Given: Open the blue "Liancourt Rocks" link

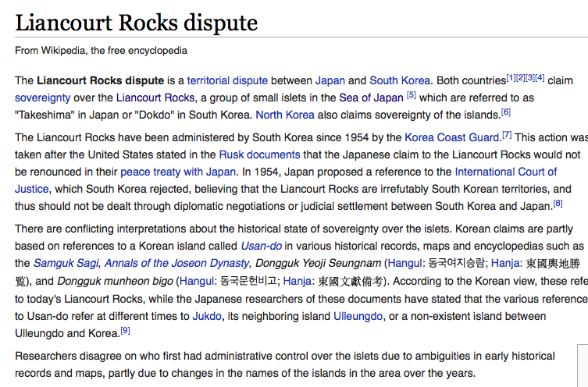Looking at the screenshot, I should 152,98.
